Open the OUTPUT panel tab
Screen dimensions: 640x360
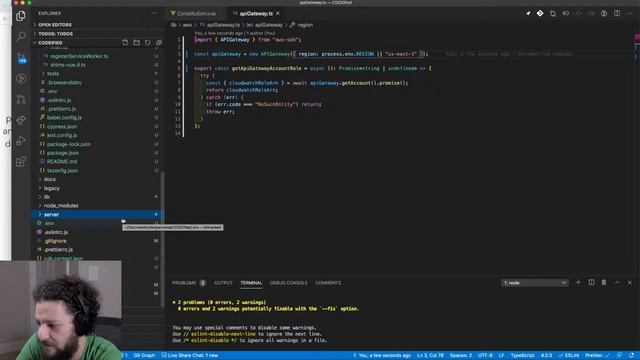coord(223,283)
